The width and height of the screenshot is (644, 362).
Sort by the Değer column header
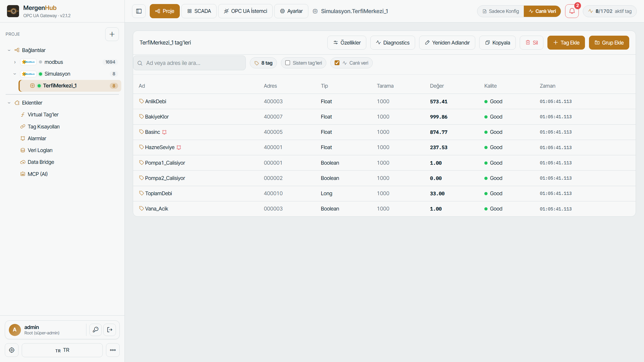tap(437, 86)
